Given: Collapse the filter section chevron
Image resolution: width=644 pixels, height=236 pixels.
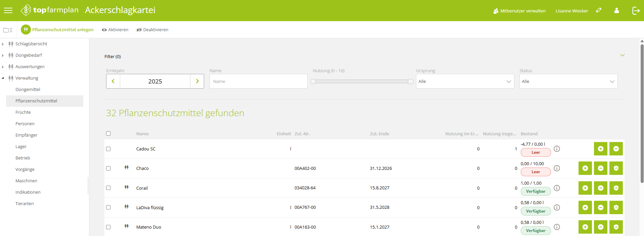Looking at the screenshot, I should pyautogui.click(x=622, y=55).
